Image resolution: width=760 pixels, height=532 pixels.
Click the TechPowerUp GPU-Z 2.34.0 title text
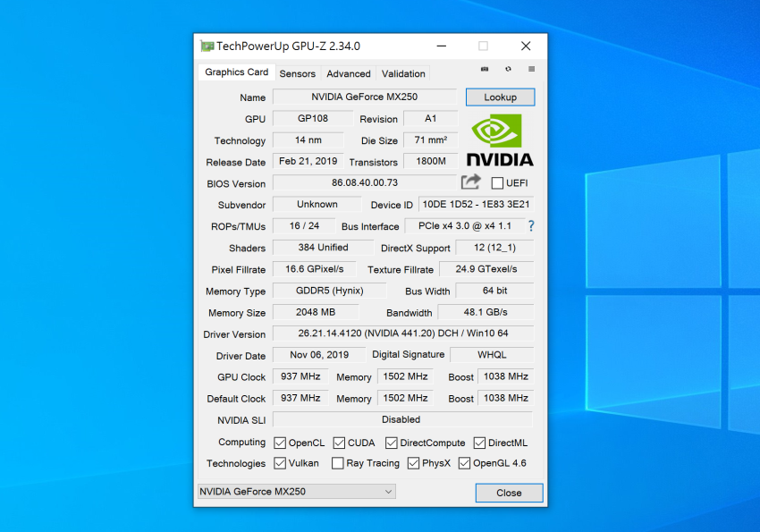point(289,46)
